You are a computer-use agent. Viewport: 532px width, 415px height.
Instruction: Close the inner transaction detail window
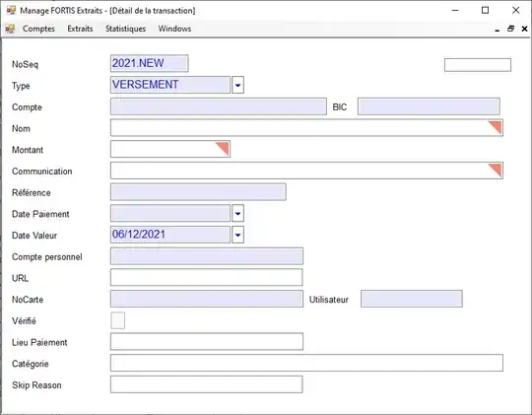[x=524, y=29]
